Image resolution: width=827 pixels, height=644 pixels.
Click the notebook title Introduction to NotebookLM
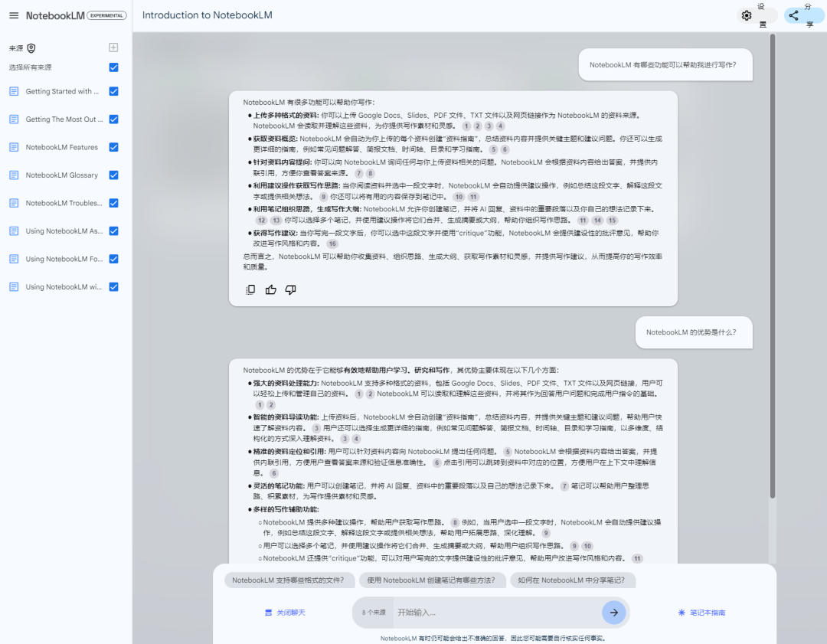pos(208,15)
